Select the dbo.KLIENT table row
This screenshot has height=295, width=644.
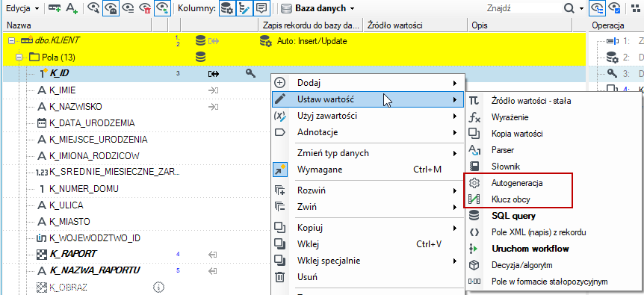[x=294, y=41]
